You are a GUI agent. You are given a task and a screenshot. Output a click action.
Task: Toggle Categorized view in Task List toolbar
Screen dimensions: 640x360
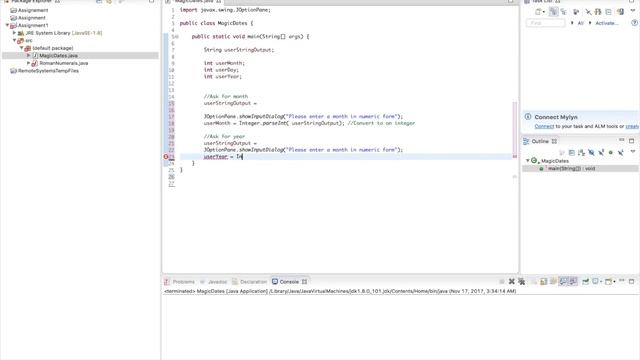(x=553, y=12)
